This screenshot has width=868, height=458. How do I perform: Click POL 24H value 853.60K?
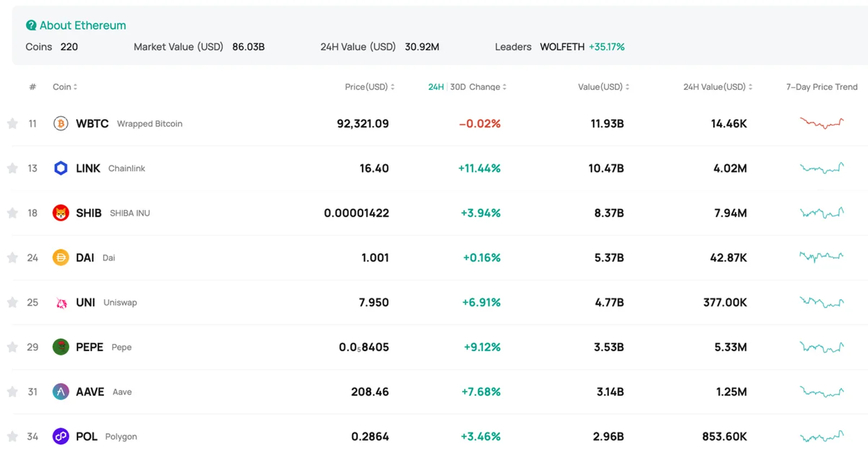725,436
